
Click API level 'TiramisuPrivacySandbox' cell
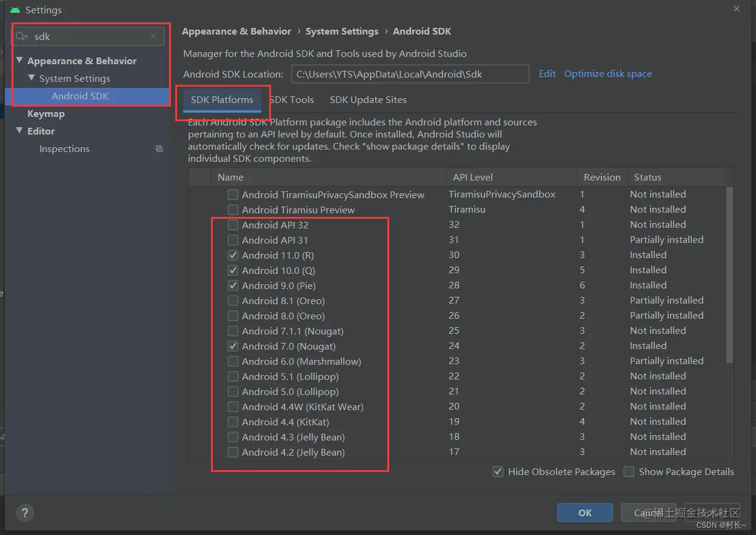tap(502, 194)
